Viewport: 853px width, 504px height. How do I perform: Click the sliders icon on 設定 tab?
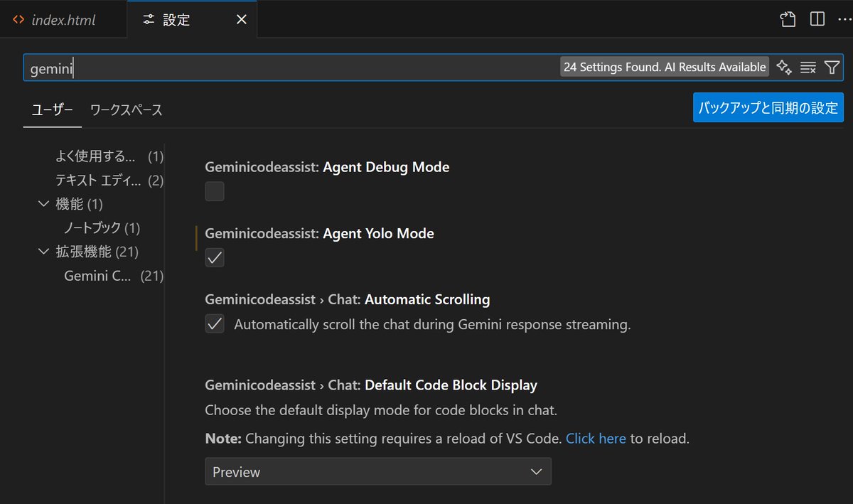point(148,19)
